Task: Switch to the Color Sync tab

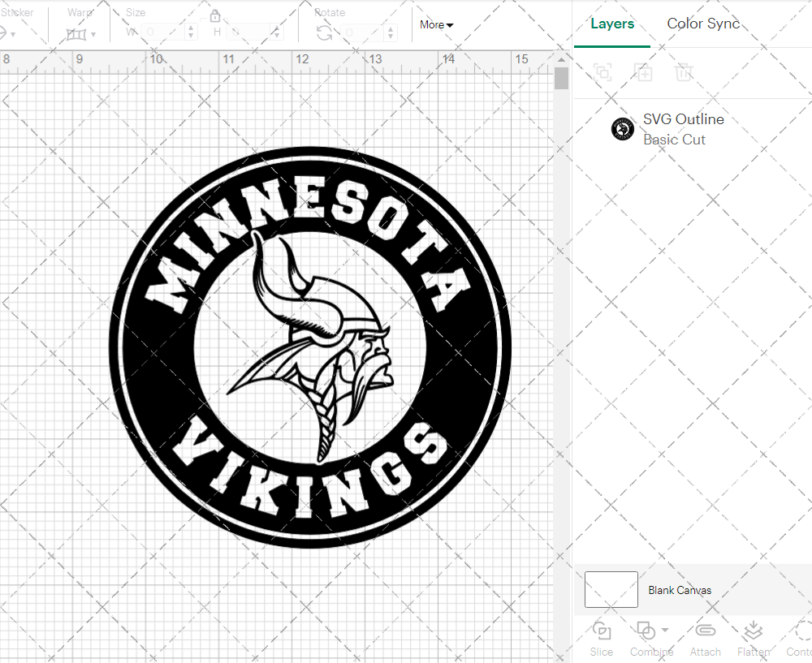Action: click(703, 24)
